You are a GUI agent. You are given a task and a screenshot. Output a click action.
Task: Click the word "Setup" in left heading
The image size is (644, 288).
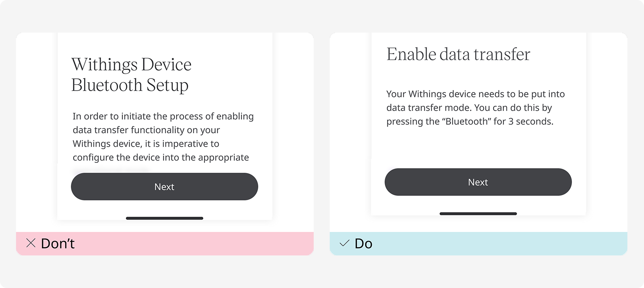(167, 85)
